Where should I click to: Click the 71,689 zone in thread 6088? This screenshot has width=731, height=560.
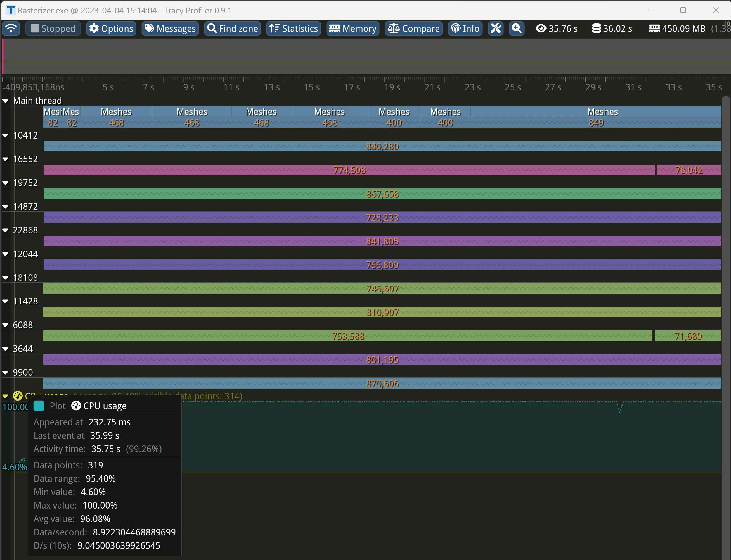[x=688, y=336]
